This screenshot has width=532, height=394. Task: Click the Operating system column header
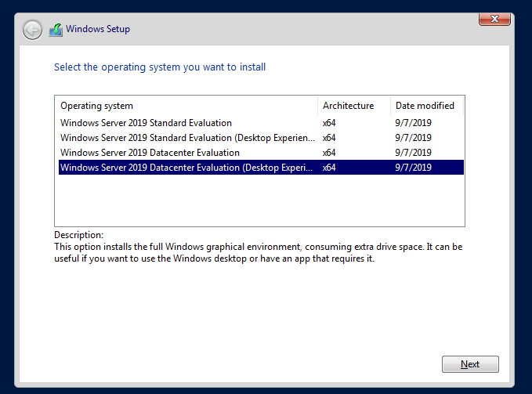coord(186,106)
